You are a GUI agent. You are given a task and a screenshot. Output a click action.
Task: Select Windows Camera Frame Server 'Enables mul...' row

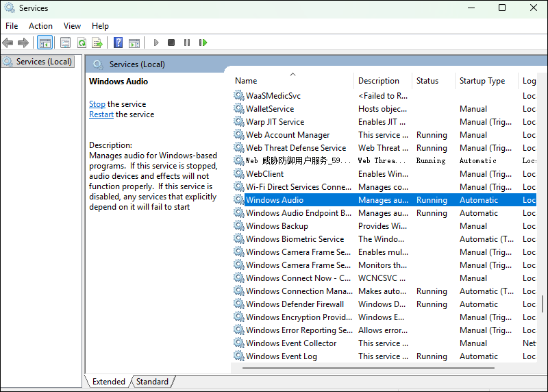[x=384, y=252]
